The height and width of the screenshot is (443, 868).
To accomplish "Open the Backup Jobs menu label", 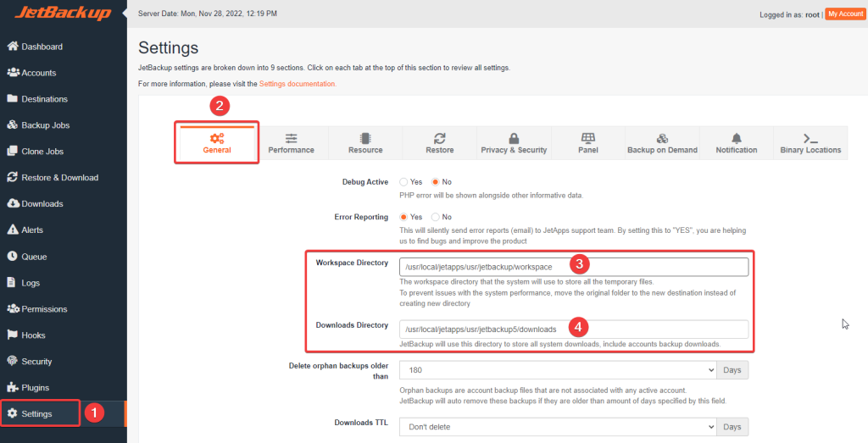I will pos(46,125).
